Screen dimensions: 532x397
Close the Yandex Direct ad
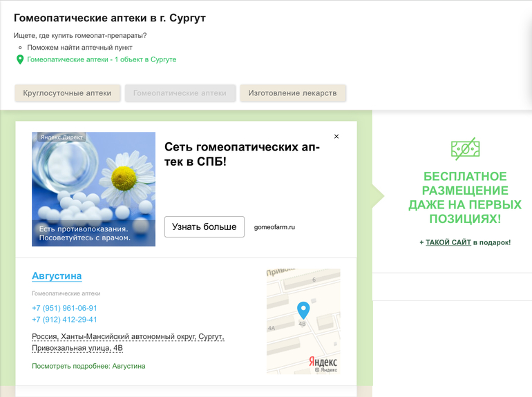point(336,137)
